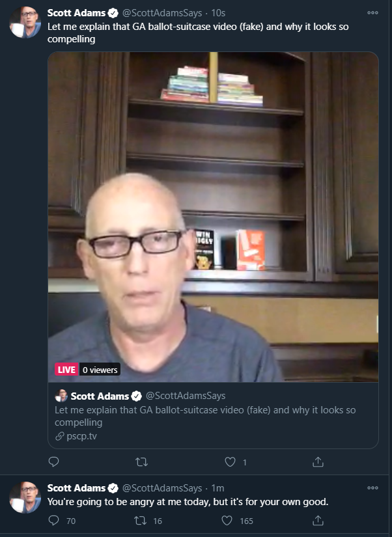Open Scott Adams avatar on top tweet

[25, 21]
